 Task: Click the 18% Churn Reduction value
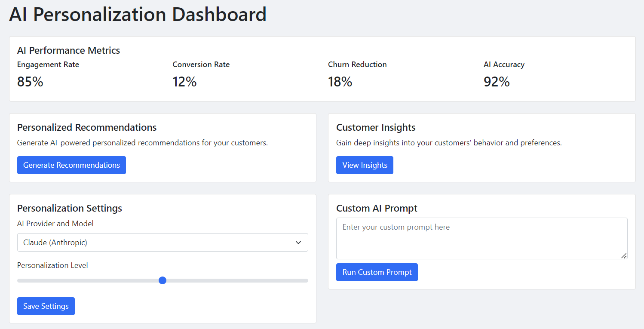(x=340, y=82)
